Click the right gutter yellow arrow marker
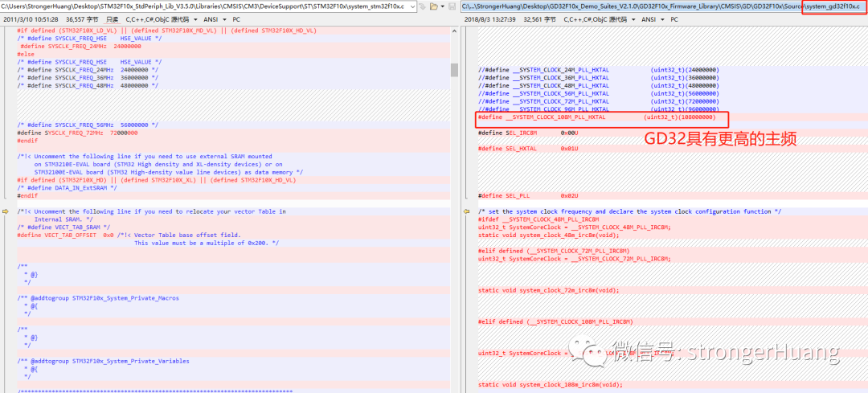Screen dimensions: 868x393 [x=467, y=211]
